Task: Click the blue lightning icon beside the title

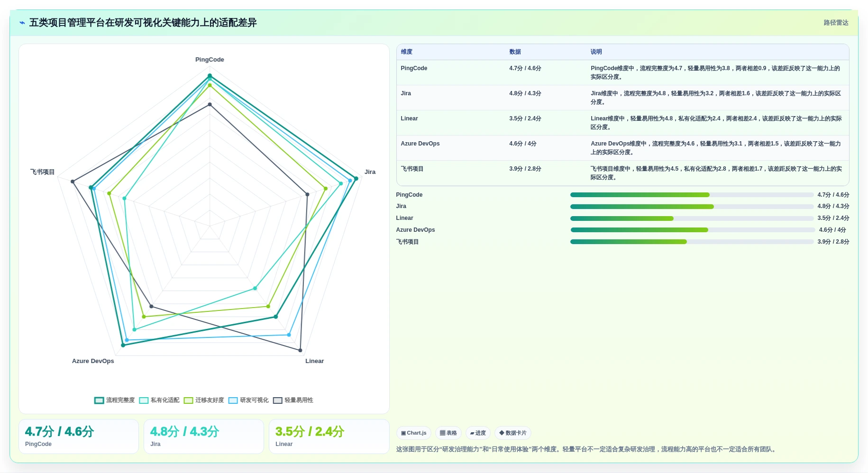Action: tap(22, 23)
